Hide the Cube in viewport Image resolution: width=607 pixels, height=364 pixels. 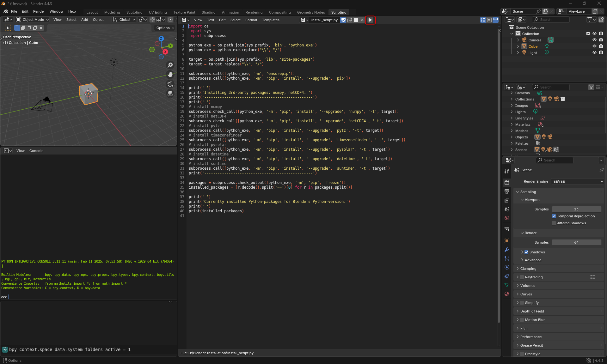pyautogui.click(x=594, y=46)
